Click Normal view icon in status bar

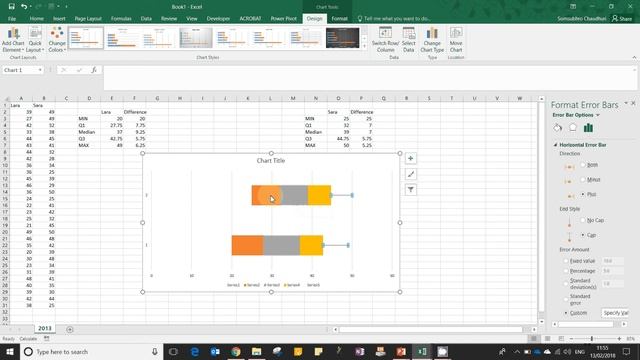point(533,339)
